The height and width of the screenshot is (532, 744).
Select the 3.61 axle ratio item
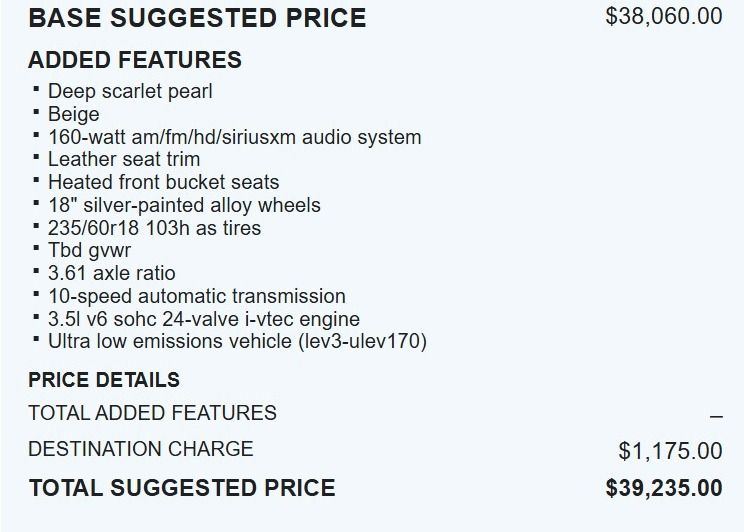tap(111, 273)
